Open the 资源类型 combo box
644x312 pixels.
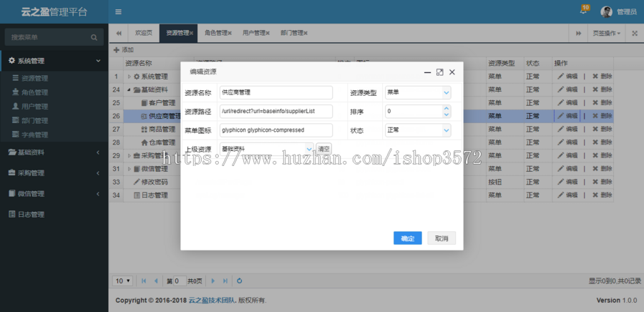point(447,93)
